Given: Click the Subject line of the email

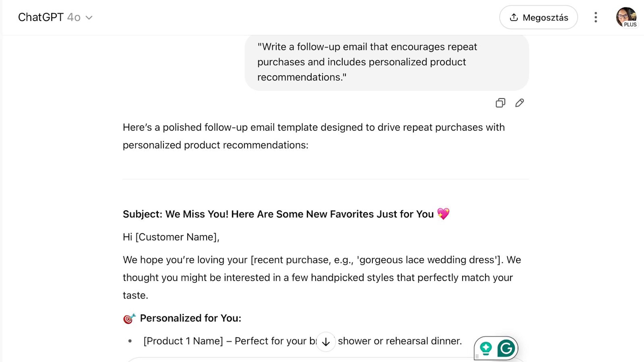Looking at the screenshot, I should [x=278, y=214].
